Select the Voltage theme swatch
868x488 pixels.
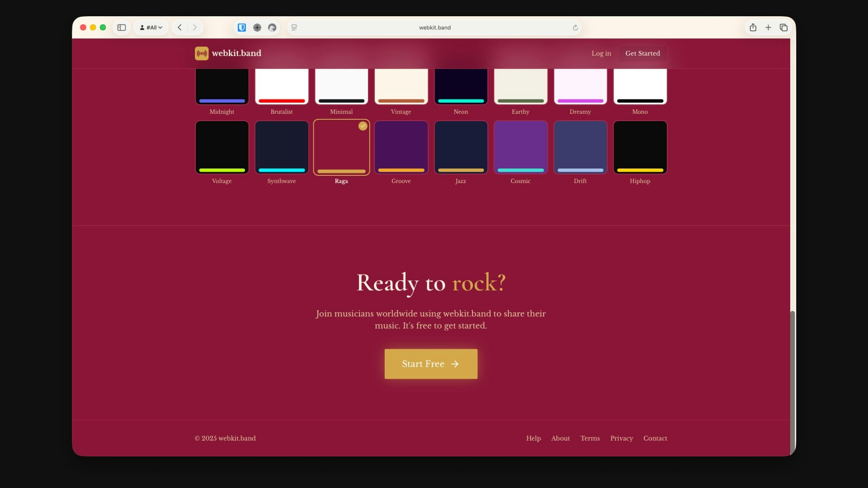222,147
